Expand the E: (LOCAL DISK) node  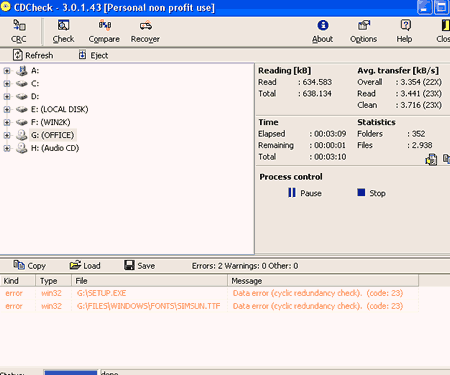click(x=7, y=109)
